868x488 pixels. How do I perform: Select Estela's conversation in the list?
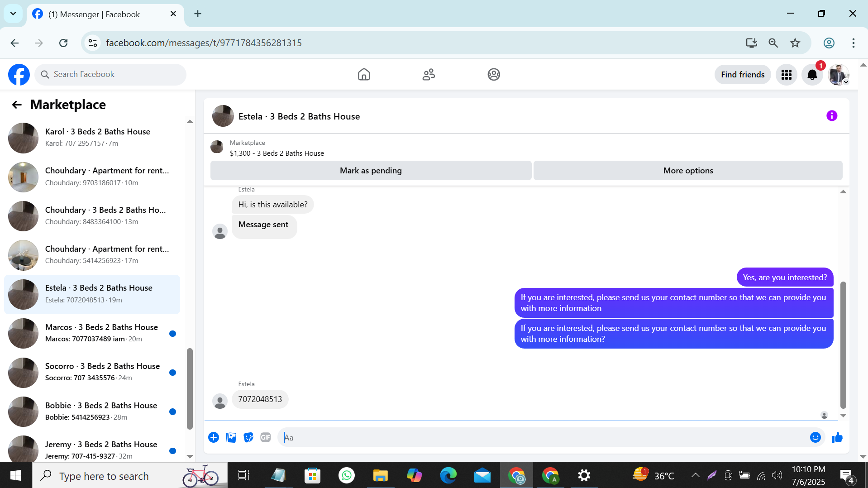click(x=92, y=294)
